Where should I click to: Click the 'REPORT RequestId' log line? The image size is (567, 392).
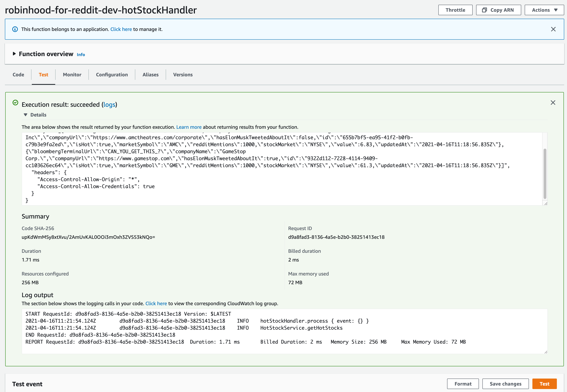[x=246, y=342]
